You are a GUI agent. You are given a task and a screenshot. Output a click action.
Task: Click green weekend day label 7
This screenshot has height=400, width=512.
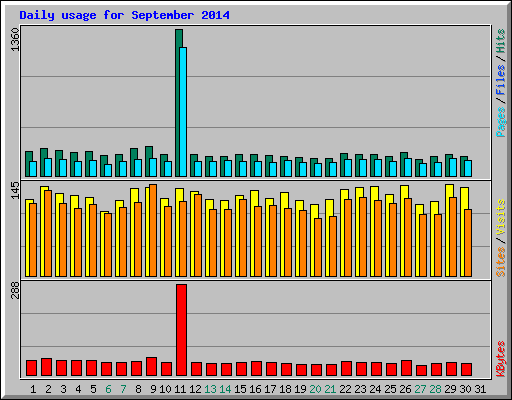pos(123,389)
